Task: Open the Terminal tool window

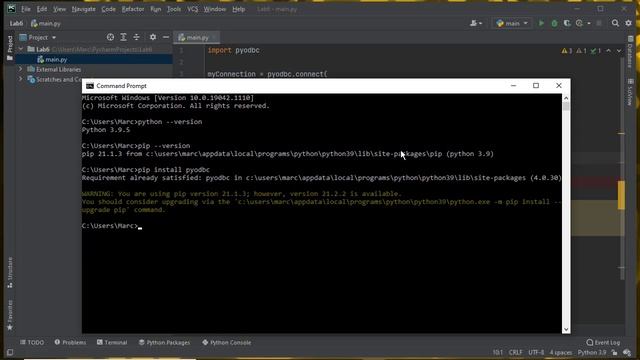Action: 112,342
